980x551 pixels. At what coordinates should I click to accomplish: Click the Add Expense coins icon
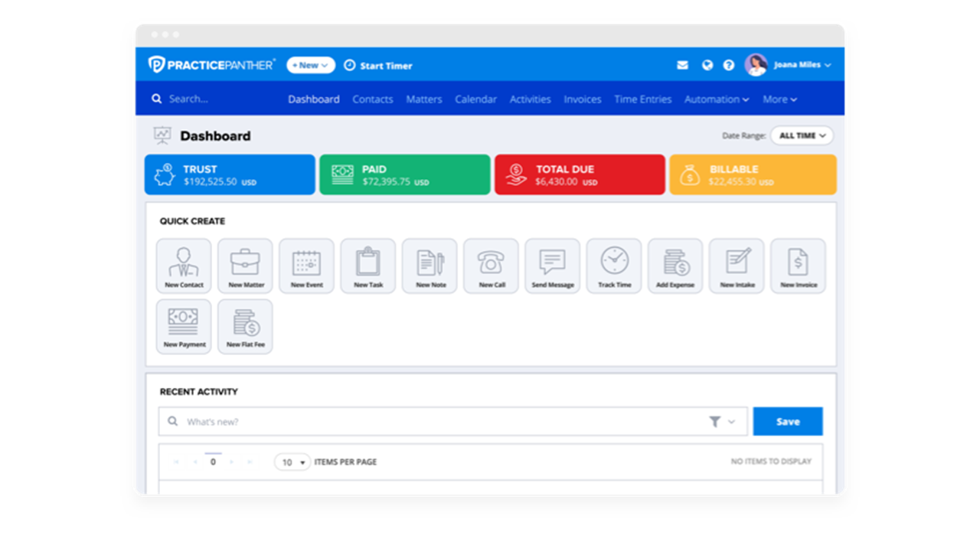coord(675,266)
